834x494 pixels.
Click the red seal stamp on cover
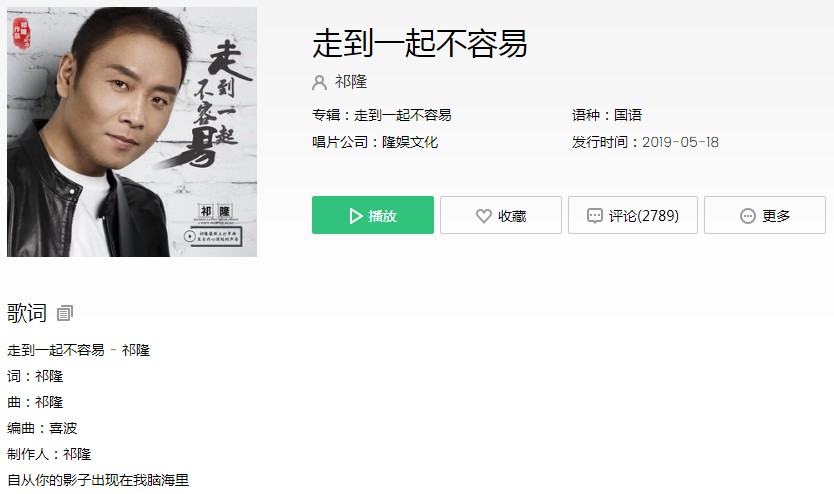point(22,32)
